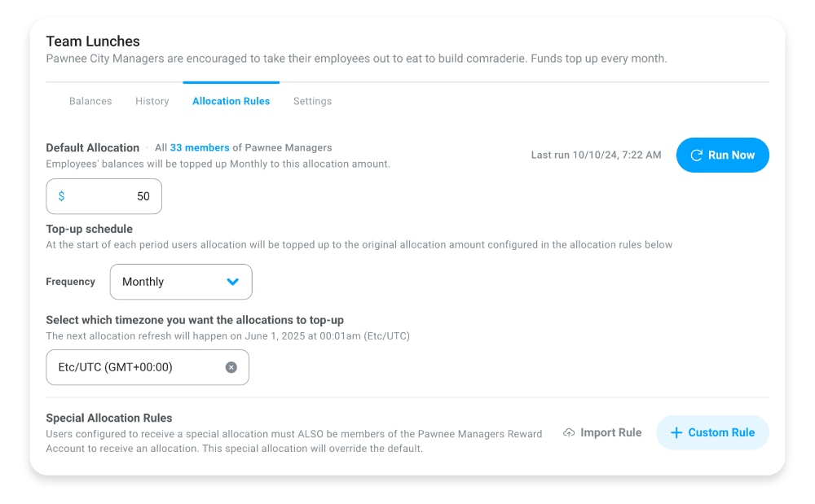
Task: Click the Custom Rule button
Action: click(712, 432)
